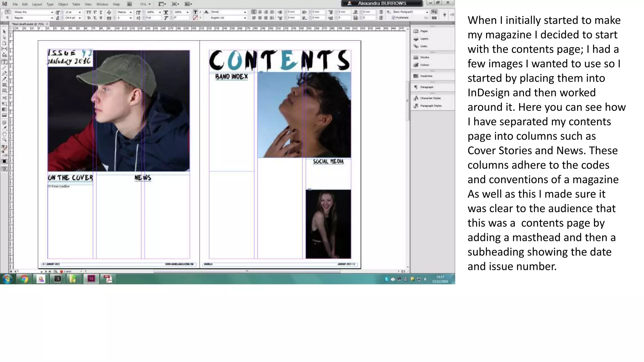Click the first draft.indd document tab
This screenshot has width=644, height=362.
coord(28,24)
